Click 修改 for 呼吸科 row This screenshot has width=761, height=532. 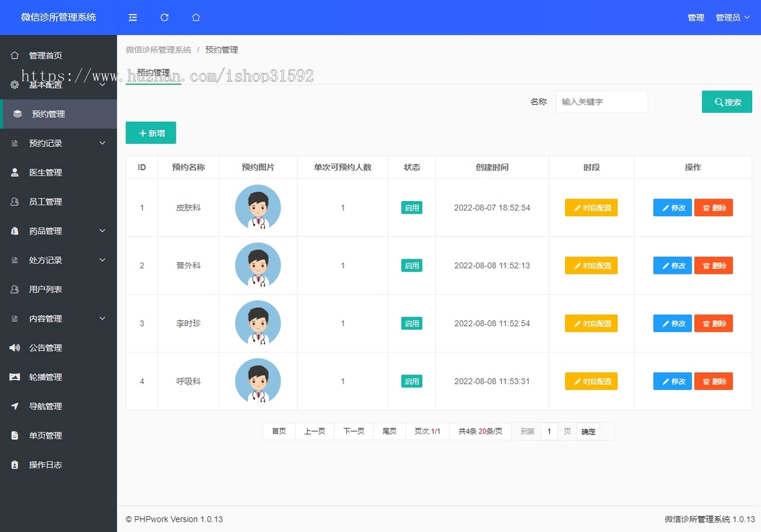[672, 381]
